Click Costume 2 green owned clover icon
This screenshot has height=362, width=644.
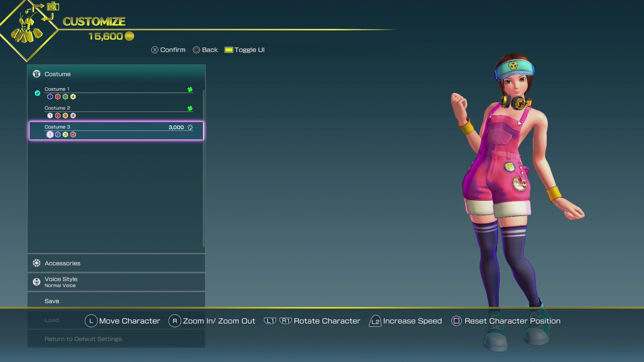(x=190, y=108)
